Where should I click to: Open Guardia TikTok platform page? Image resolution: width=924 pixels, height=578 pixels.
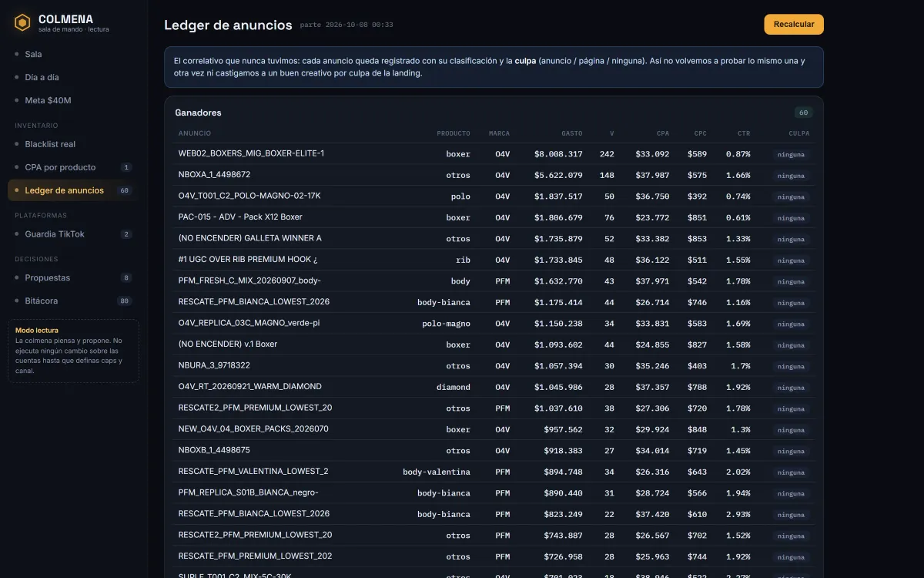tap(73, 234)
